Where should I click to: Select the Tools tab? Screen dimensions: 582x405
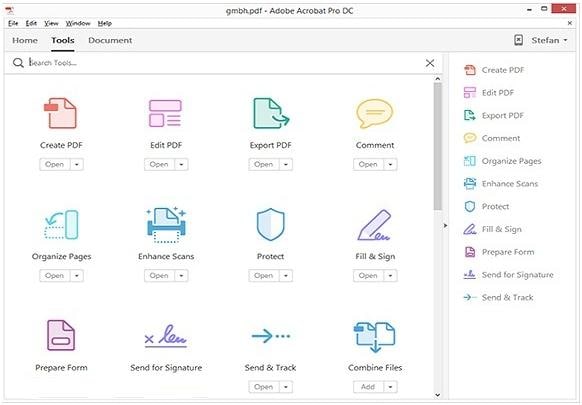[63, 40]
